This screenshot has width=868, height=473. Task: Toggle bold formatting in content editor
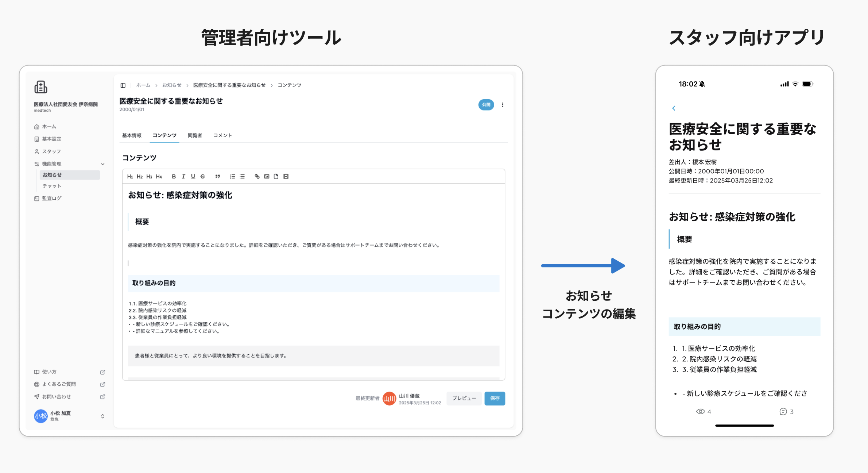(x=174, y=177)
